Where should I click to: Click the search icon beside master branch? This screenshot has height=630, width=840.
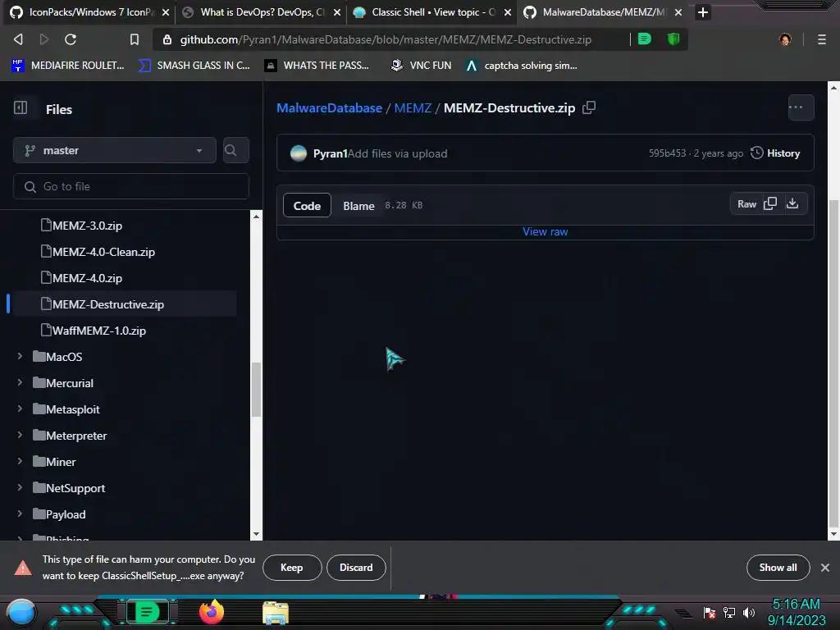pyautogui.click(x=235, y=150)
